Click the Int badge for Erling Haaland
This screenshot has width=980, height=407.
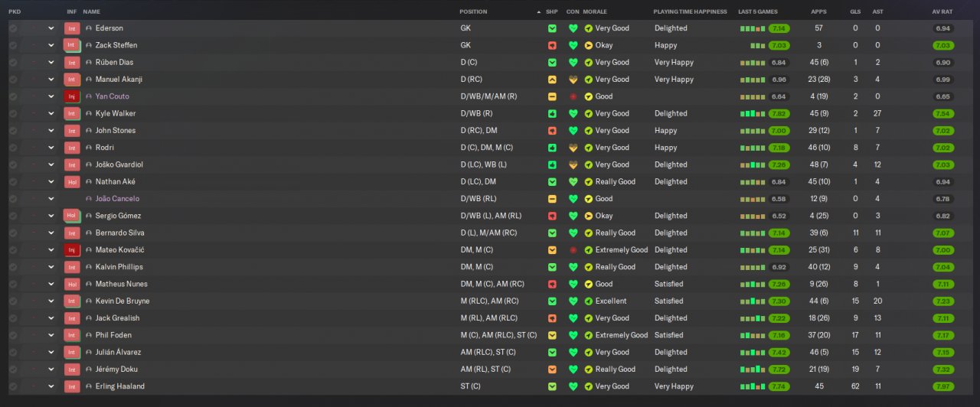[x=72, y=386]
